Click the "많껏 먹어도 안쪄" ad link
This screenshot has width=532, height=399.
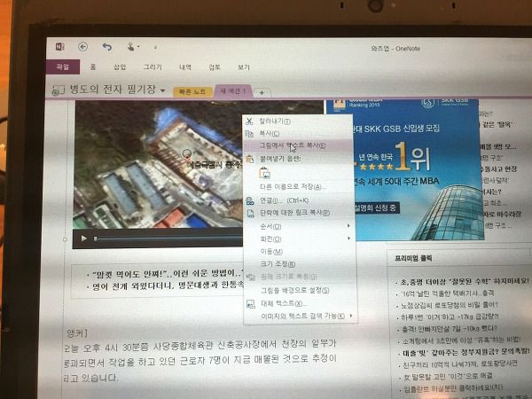coord(168,273)
